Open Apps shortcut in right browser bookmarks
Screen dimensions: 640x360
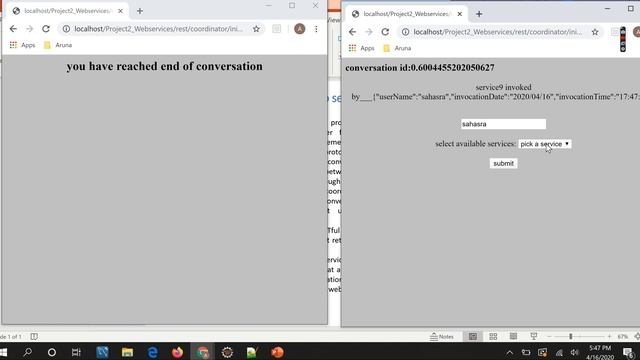pos(362,48)
